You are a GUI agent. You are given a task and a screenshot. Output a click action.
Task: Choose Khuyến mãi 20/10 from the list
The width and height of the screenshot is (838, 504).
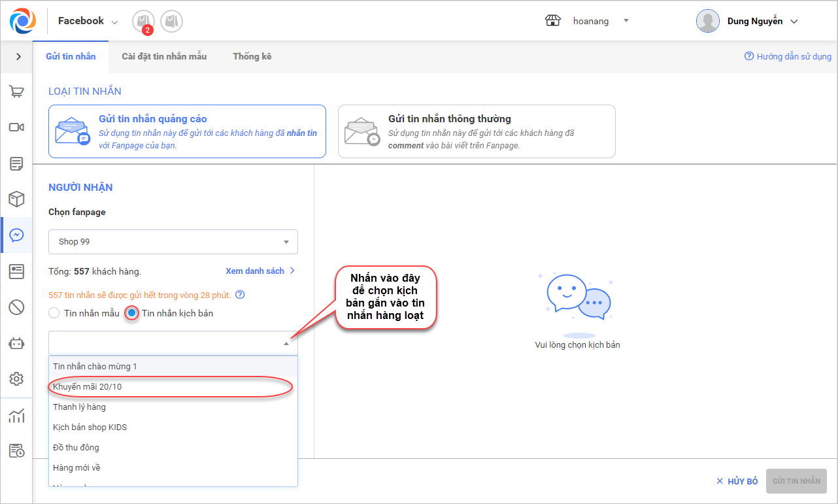(x=88, y=387)
